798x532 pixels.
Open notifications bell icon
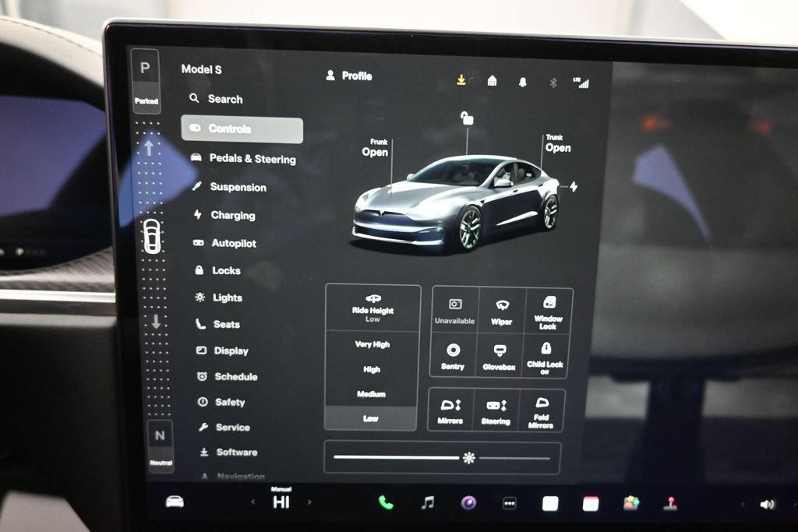(x=523, y=82)
